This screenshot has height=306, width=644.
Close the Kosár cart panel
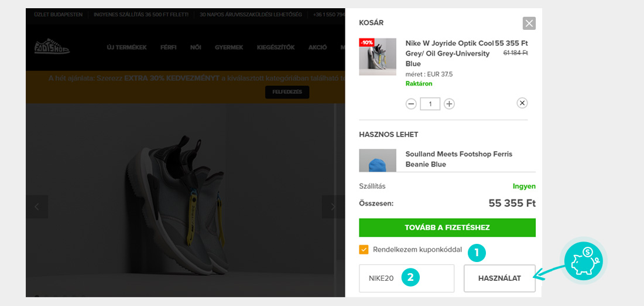529,23
